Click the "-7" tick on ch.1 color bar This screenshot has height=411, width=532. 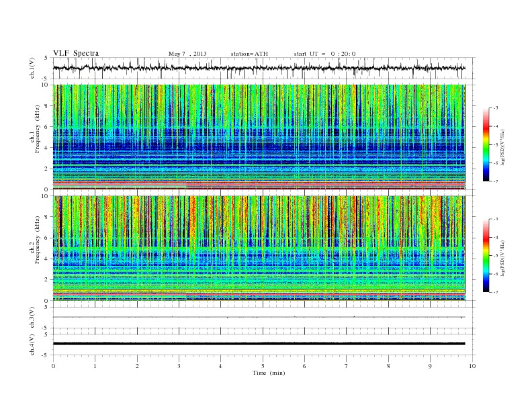(496, 181)
